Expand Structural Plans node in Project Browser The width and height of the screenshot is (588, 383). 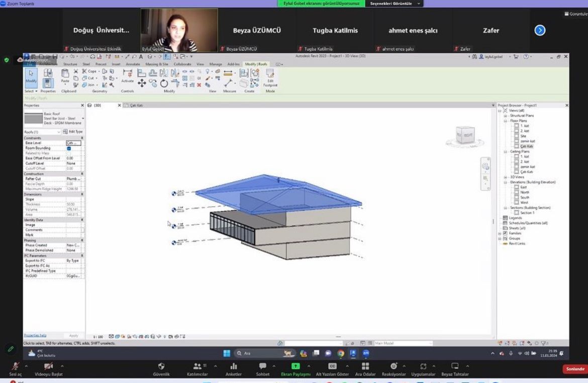505,115
